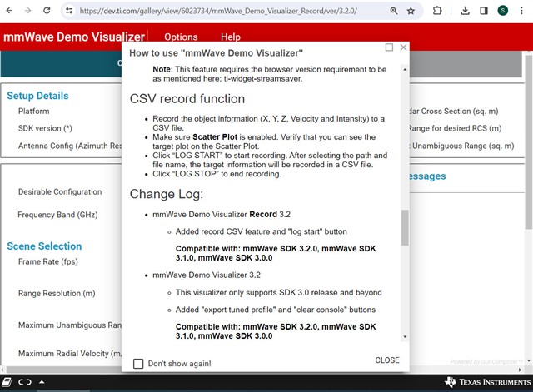The height and width of the screenshot is (392, 533).
Task: Click the Texas Instruments logo
Action: (488, 382)
